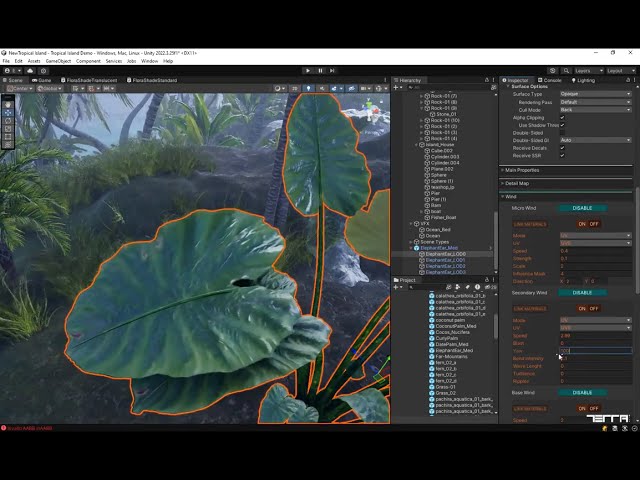Toggle Use Shadow Threshold checkbox

pos(562,125)
